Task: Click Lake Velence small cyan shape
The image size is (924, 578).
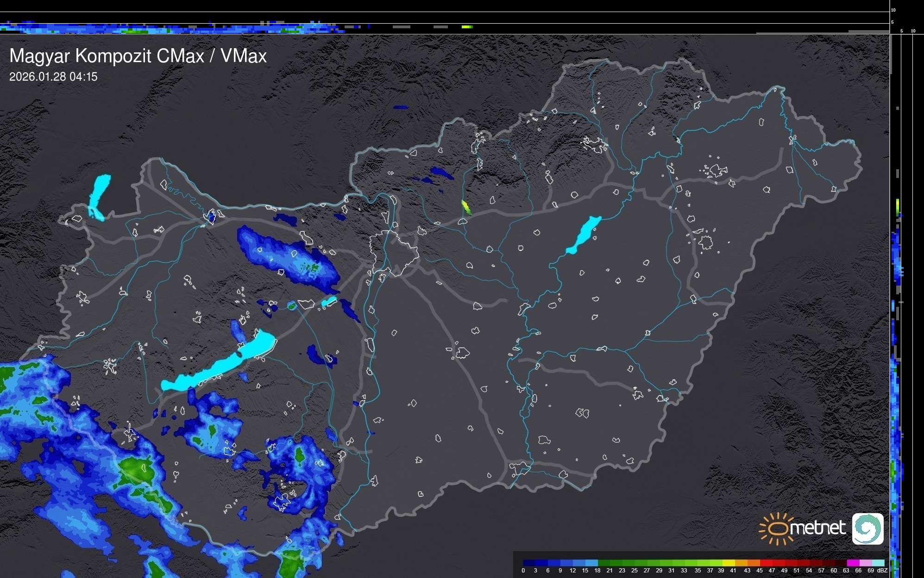Action: [329, 302]
